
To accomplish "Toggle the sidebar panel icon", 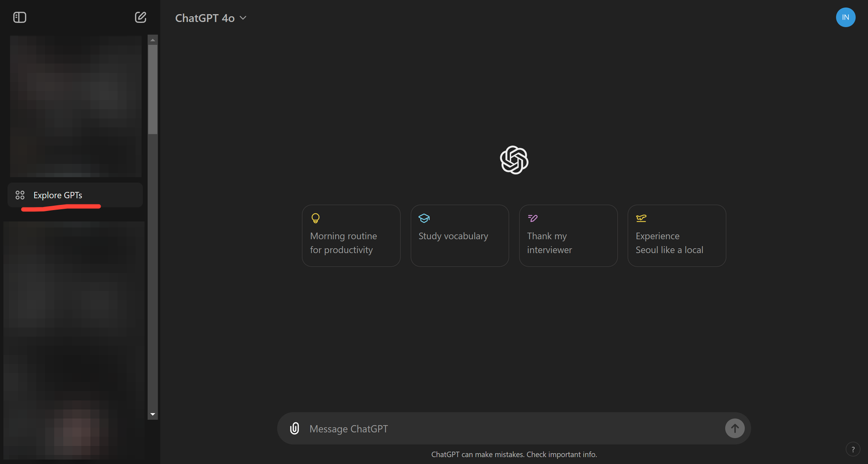I will click(20, 17).
